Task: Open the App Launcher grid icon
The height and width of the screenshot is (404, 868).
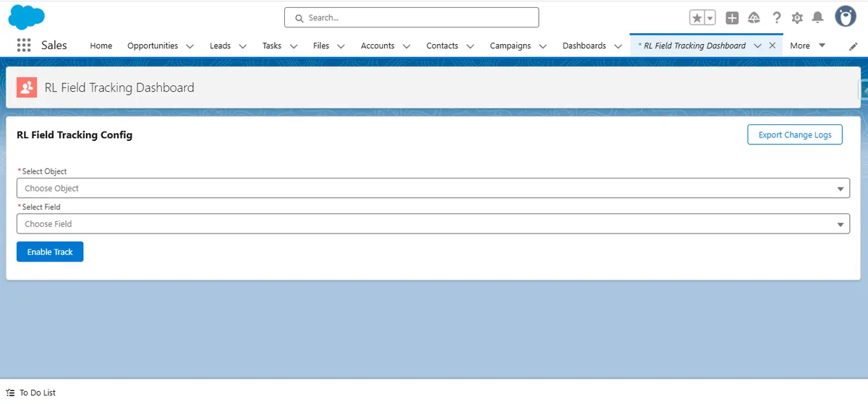Action: click(x=24, y=45)
